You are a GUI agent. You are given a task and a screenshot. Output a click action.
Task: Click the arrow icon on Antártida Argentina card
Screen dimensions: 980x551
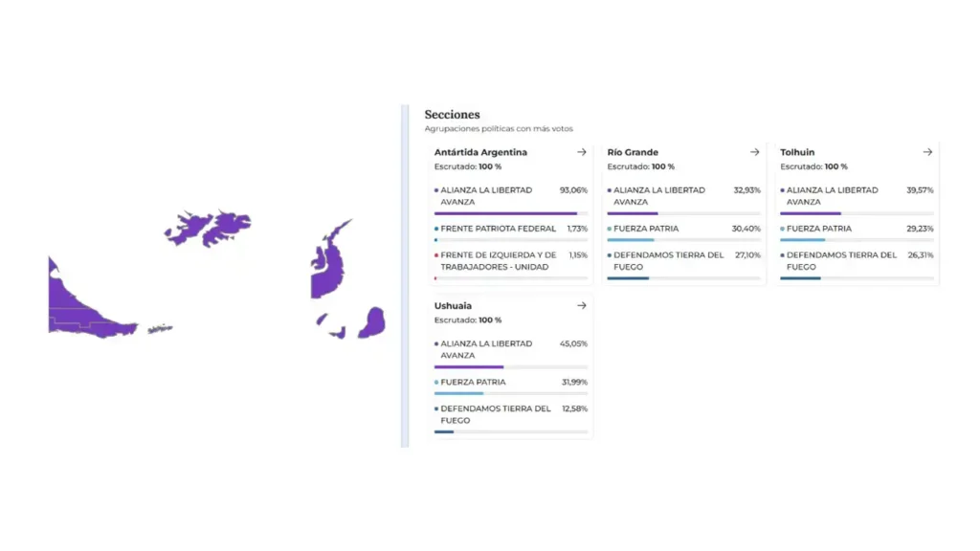point(581,152)
